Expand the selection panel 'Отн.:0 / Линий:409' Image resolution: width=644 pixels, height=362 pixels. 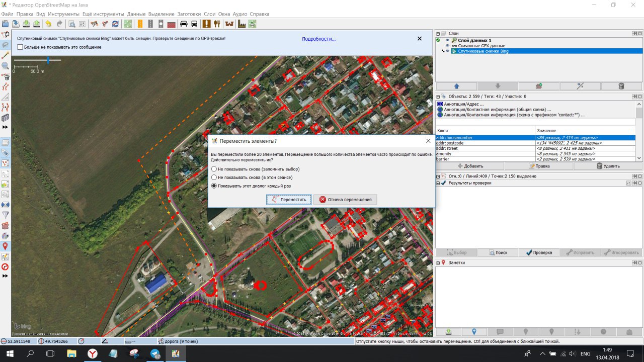pos(438,176)
